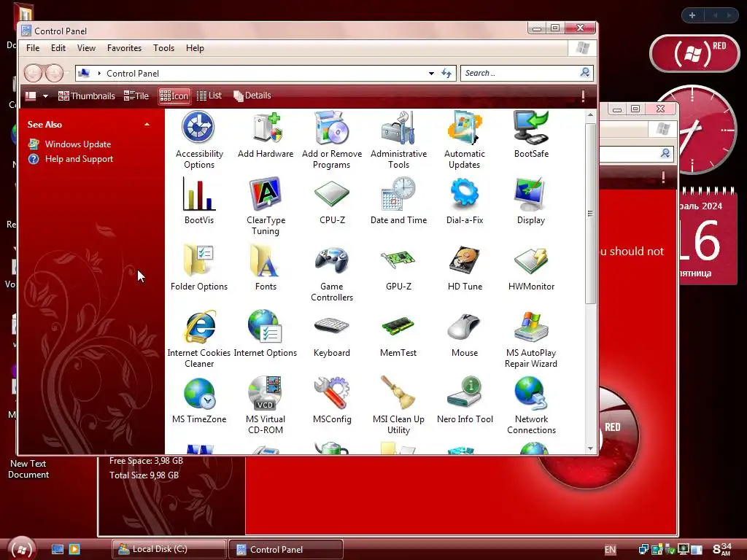
Task: Open the Keyboard settings icon
Action: click(332, 327)
